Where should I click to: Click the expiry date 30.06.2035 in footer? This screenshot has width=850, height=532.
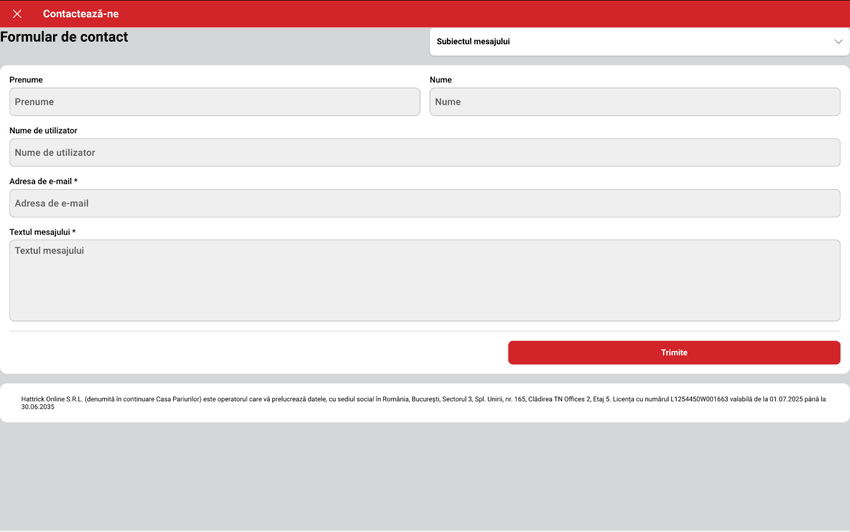[x=38, y=407]
